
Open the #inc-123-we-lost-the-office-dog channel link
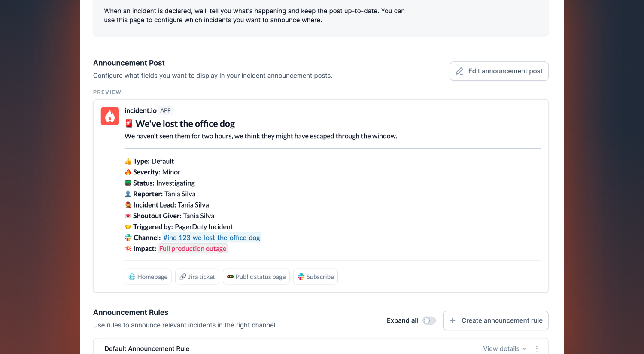pos(211,238)
